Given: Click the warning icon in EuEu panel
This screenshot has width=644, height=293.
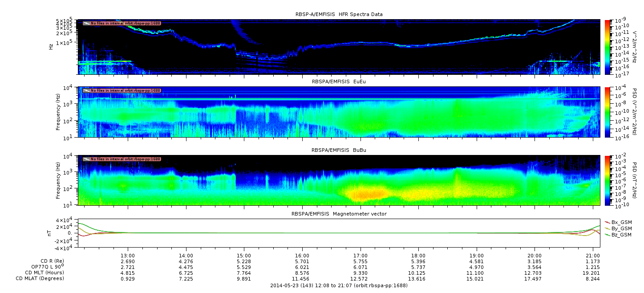Looking at the screenshot, I should [x=86, y=91].
